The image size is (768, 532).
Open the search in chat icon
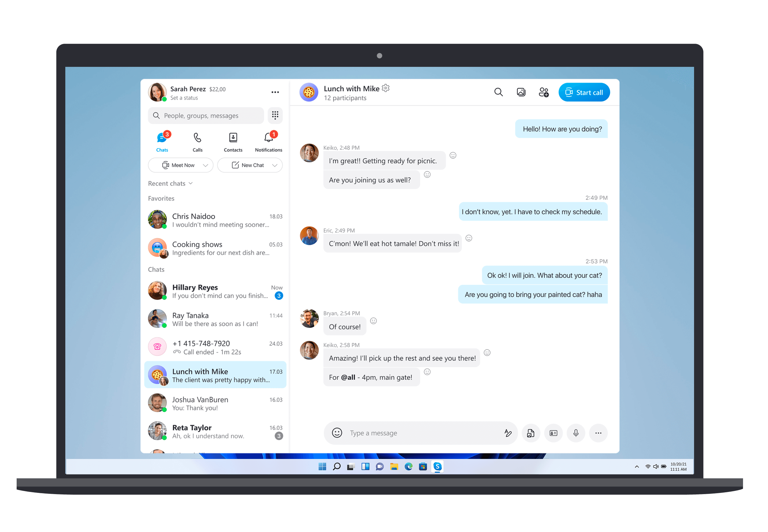(x=498, y=92)
